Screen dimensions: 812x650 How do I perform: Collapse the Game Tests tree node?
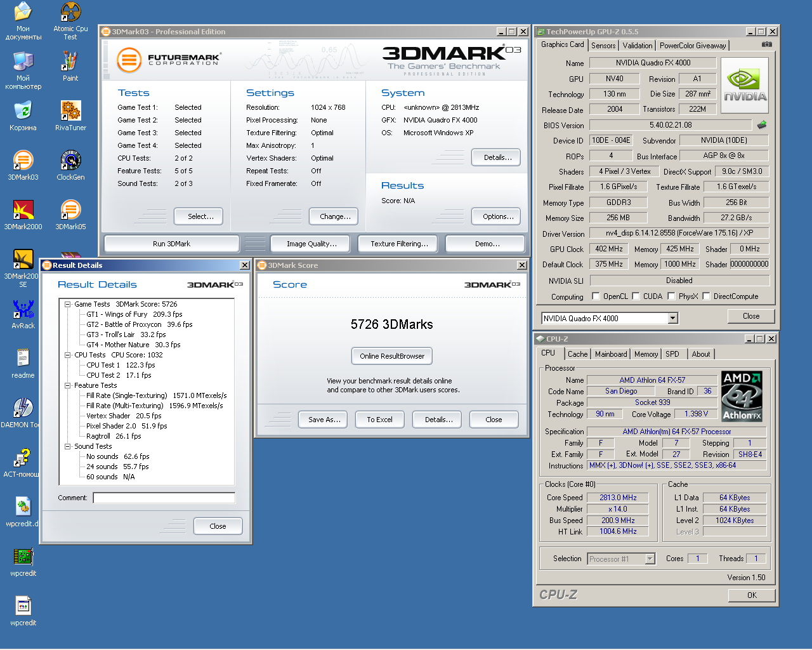(67, 304)
